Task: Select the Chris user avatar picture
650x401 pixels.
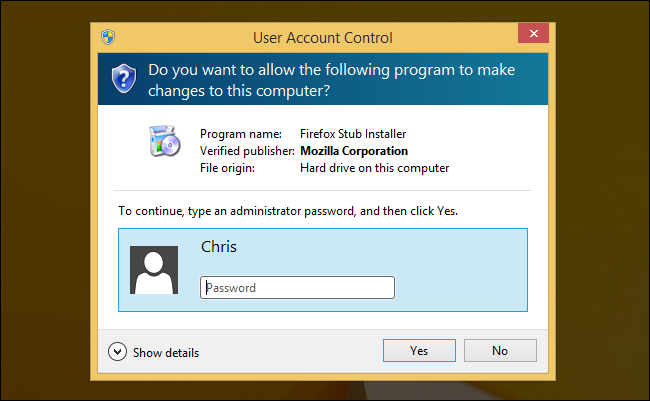Action: tap(155, 270)
